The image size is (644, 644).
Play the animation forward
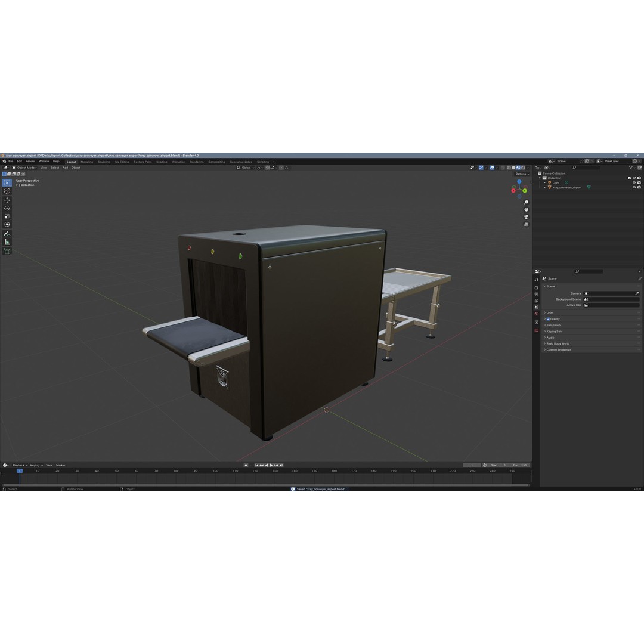(x=271, y=465)
